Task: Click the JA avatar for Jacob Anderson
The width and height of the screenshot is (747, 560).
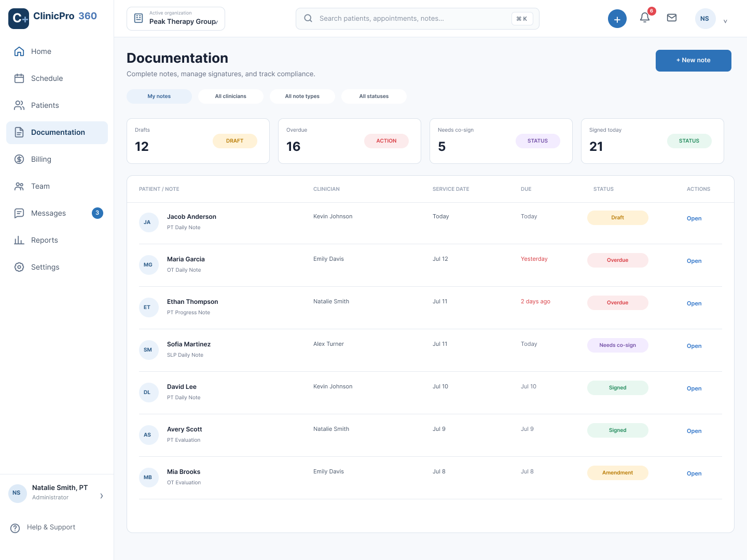Action: [x=148, y=222]
